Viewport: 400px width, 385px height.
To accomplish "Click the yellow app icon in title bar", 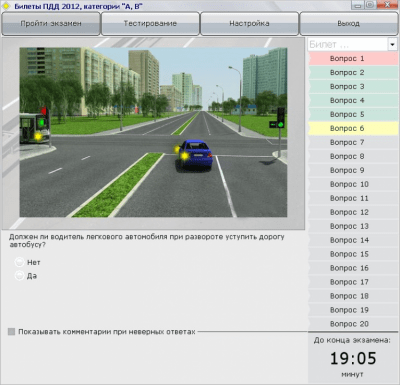I will pyautogui.click(x=6, y=6).
